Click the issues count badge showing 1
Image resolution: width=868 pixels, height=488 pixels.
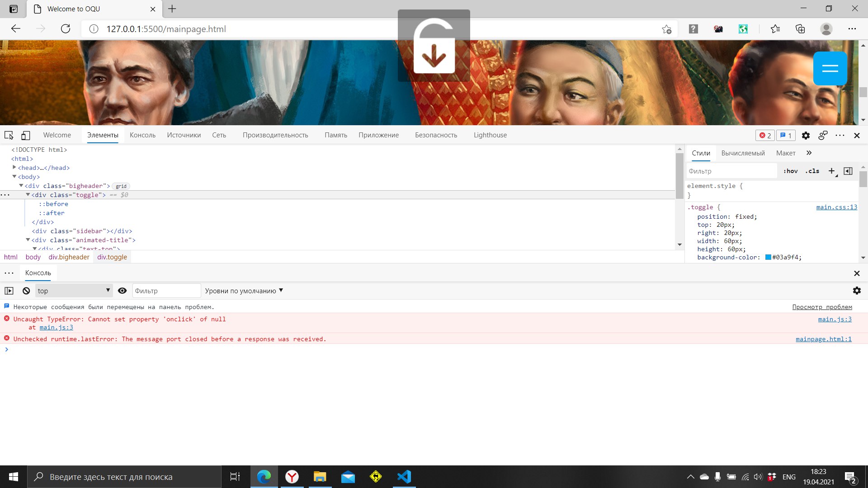click(x=786, y=135)
